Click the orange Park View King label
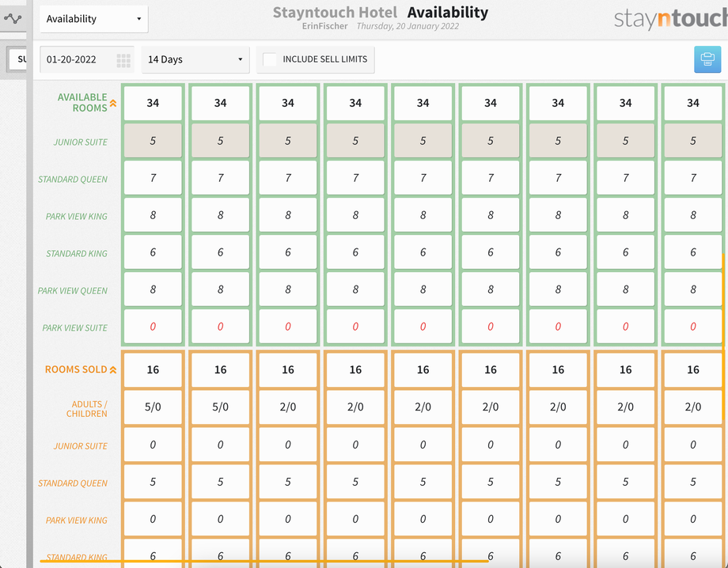 [x=76, y=521]
